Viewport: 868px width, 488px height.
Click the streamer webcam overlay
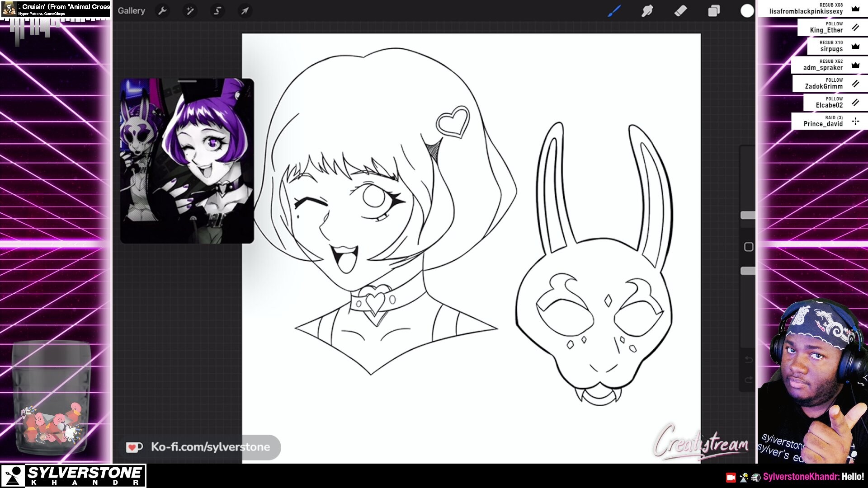click(813, 381)
